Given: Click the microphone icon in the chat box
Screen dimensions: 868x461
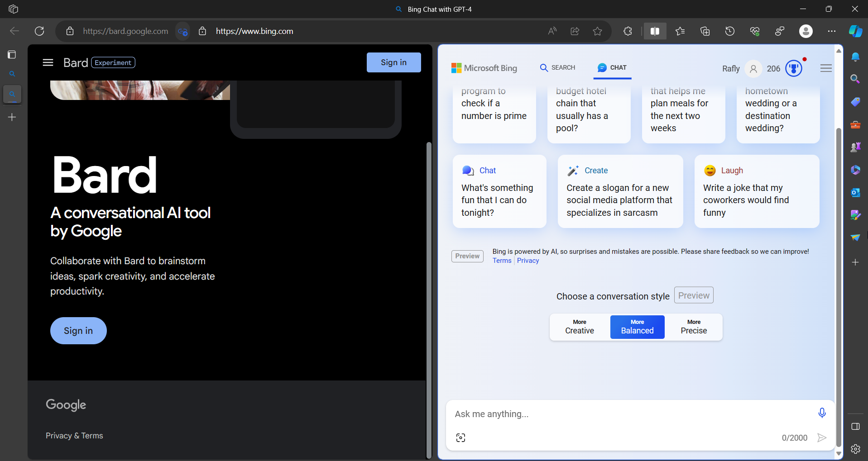Looking at the screenshot, I should pyautogui.click(x=822, y=413).
